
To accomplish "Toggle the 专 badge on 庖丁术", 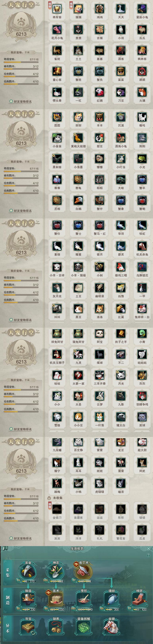I will [76, 564].
